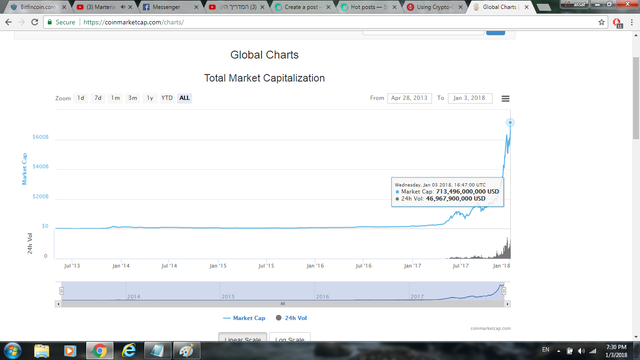Switch chart to Log Scale
Viewport: 640px width, 360px height.
[290, 338]
